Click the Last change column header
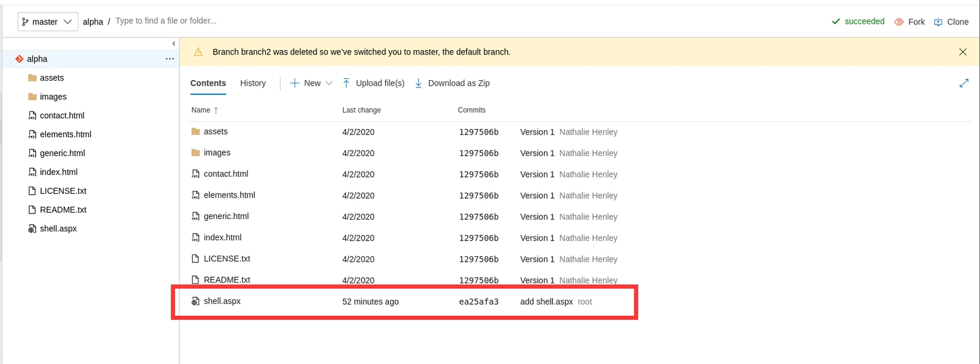This screenshot has height=364, width=980. pos(361,110)
